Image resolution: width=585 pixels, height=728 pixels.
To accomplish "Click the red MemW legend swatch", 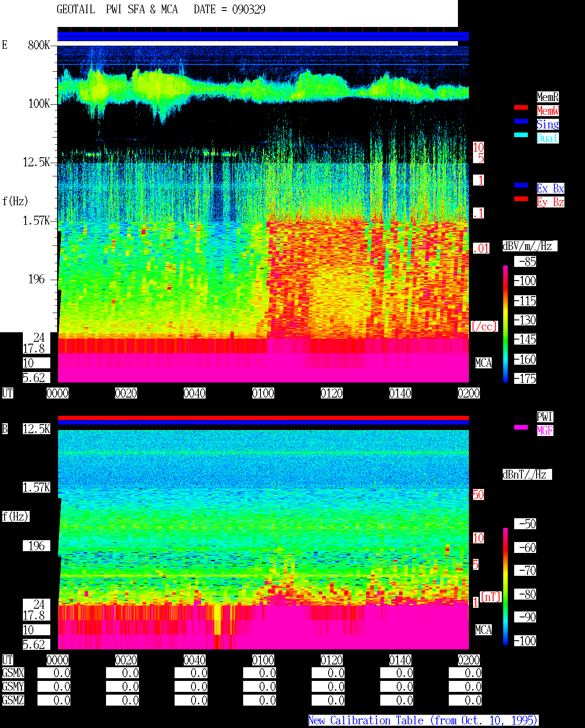I will (521, 107).
